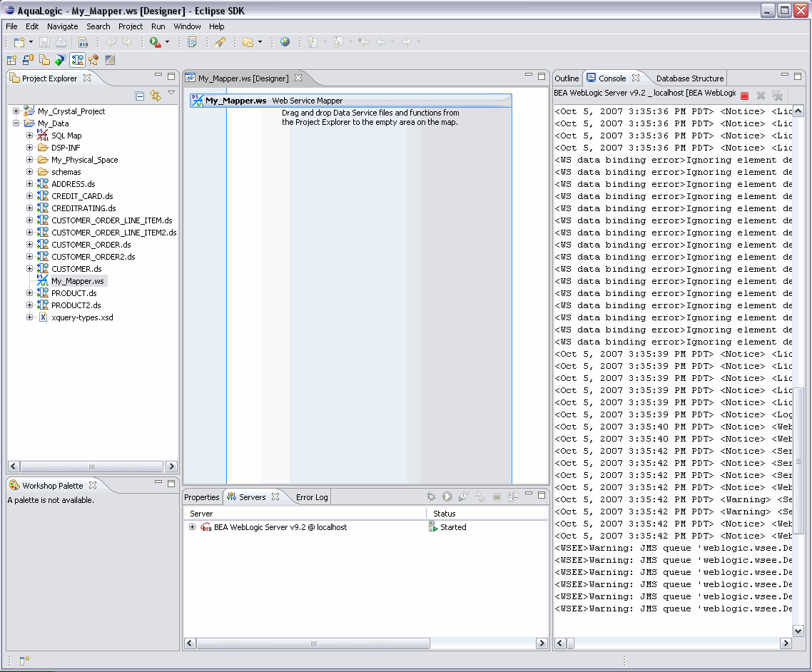Minimize the Project Explorer view

pos(158,76)
